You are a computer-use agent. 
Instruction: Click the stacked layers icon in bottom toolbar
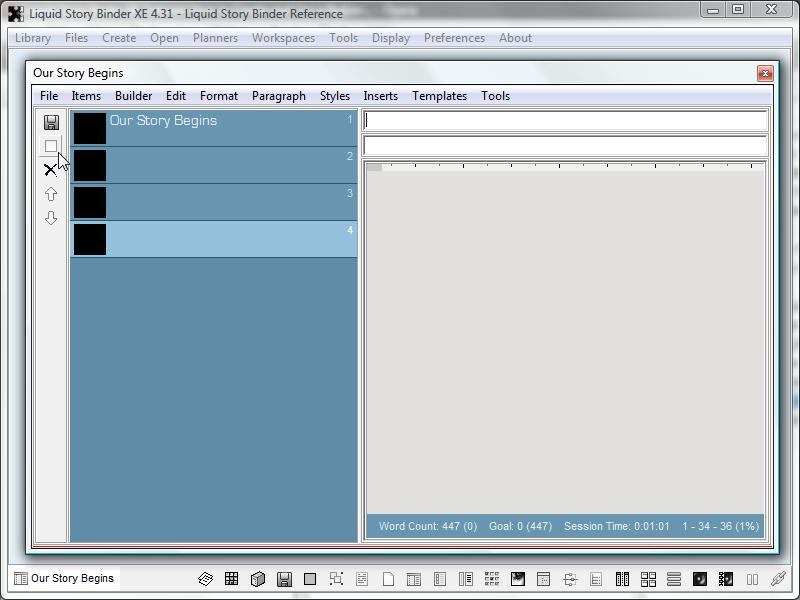pos(205,579)
